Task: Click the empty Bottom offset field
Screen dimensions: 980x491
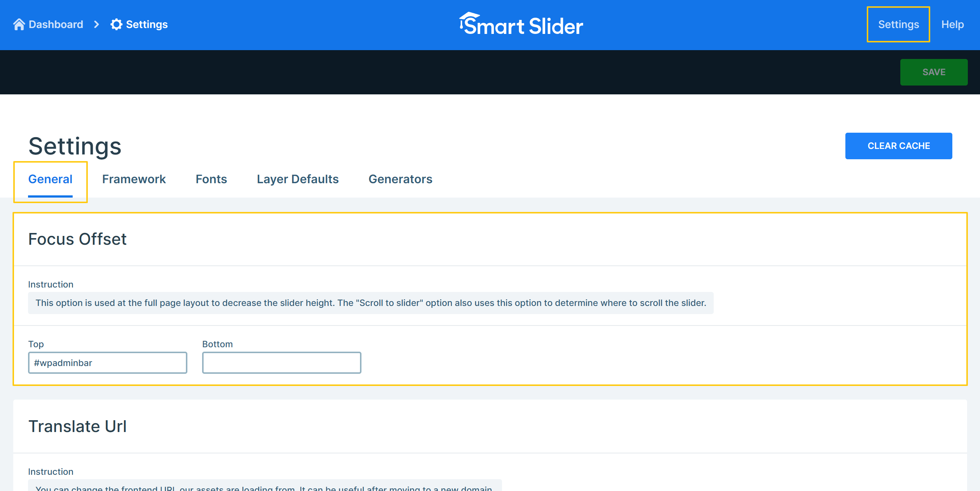Action: coord(281,362)
